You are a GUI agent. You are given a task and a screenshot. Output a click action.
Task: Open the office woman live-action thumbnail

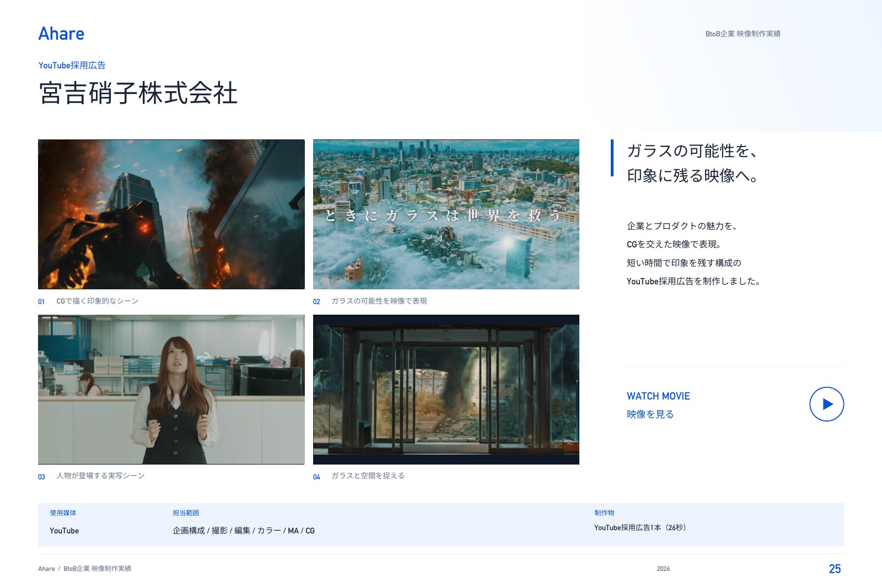tap(171, 390)
